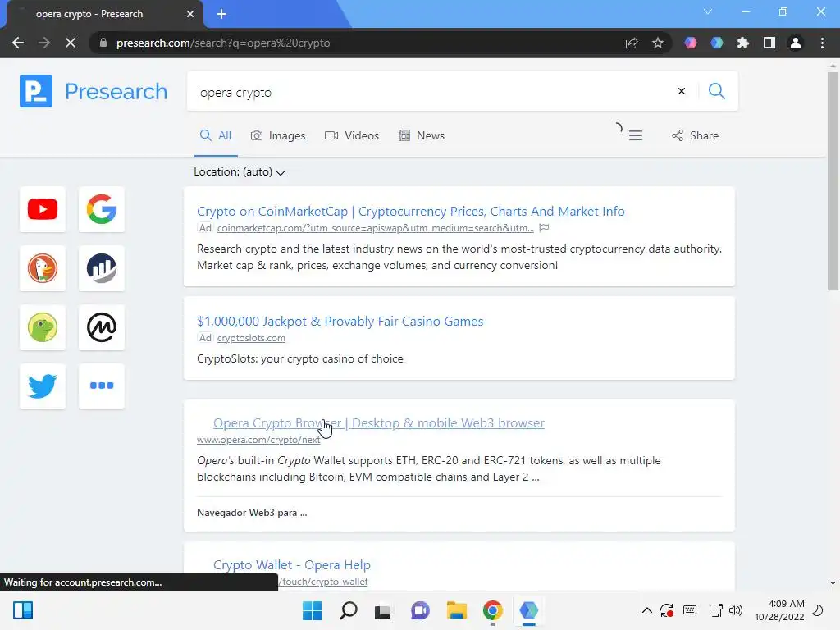Open the browser Extensions puzzle icon
This screenshot has width=840, height=630.
(x=743, y=43)
